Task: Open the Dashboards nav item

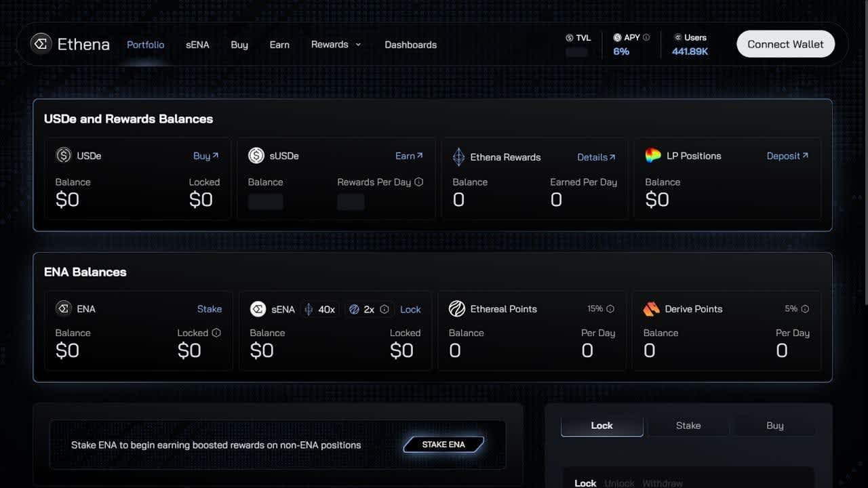Action: pos(411,45)
